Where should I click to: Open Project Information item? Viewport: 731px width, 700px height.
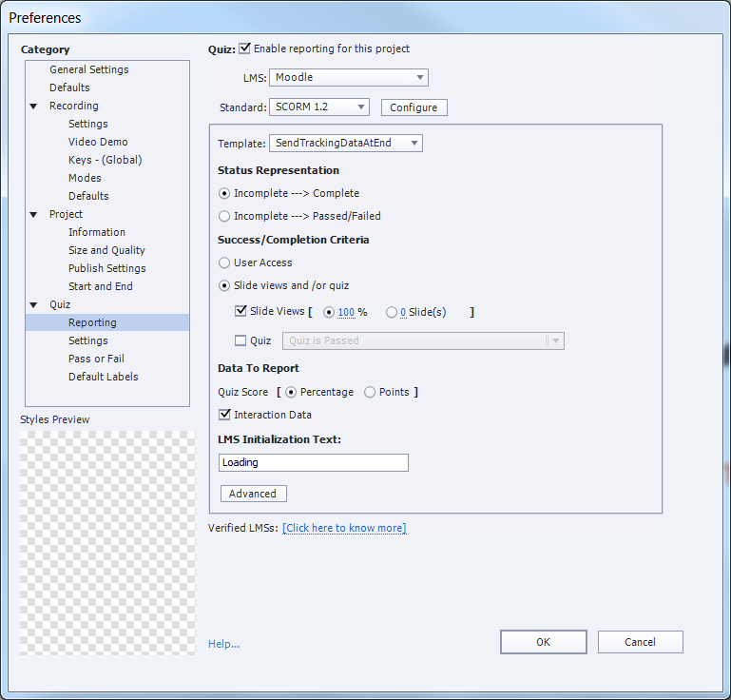click(x=97, y=232)
